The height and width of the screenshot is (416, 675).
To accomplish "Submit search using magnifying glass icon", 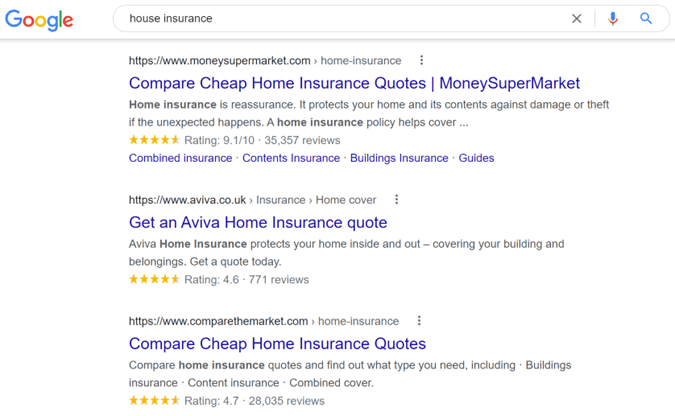I will point(646,19).
